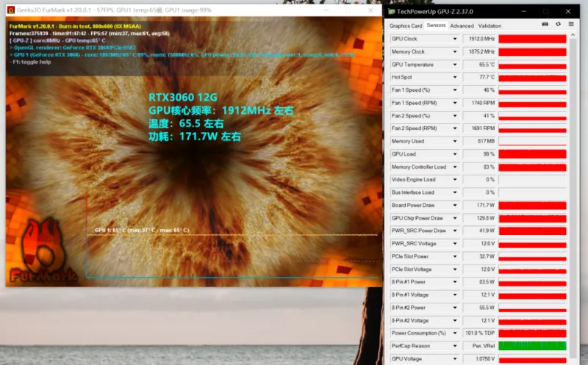588x365 pixels.
Task: Expand the PCIe Slot Voltage dropdown
Action: pos(455,270)
